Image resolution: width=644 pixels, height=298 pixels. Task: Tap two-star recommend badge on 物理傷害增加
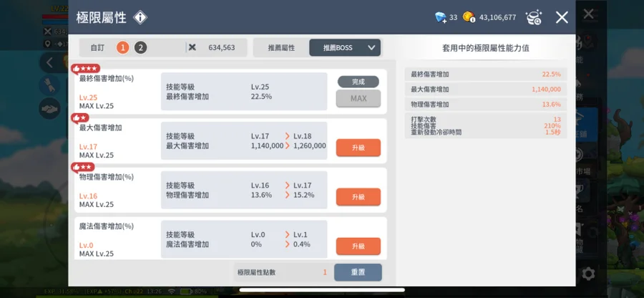point(83,168)
